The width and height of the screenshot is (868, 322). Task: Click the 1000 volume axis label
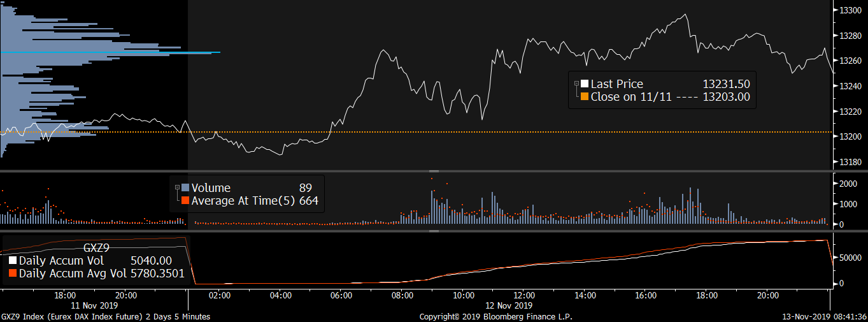coord(850,204)
